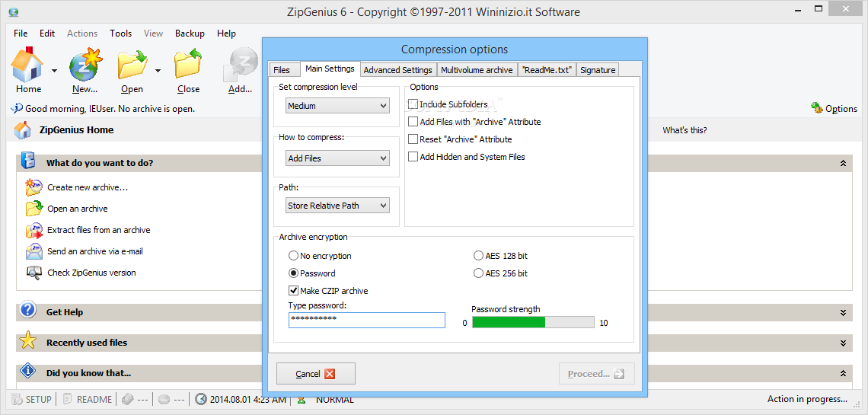Check Add Files with Archive Attribute
868x415 pixels.
(x=413, y=122)
